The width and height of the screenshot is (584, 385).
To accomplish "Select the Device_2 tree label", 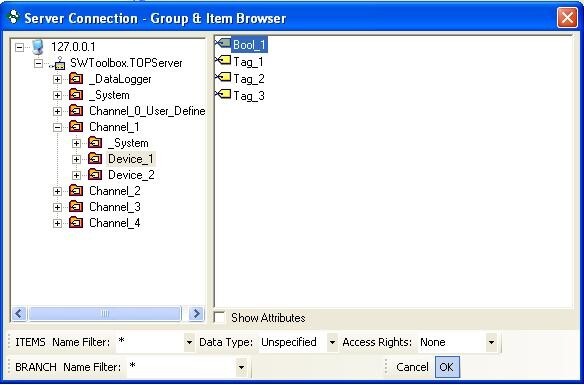I will coord(131,175).
